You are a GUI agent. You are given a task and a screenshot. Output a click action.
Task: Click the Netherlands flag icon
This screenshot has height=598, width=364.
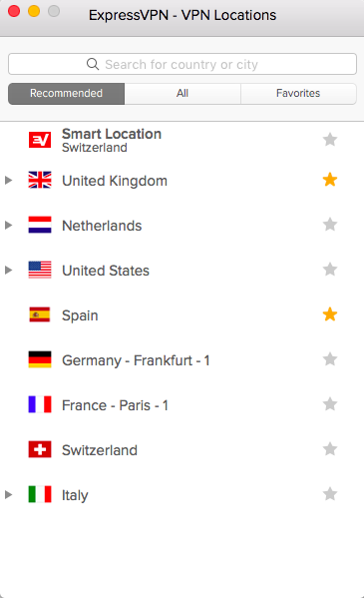40,225
